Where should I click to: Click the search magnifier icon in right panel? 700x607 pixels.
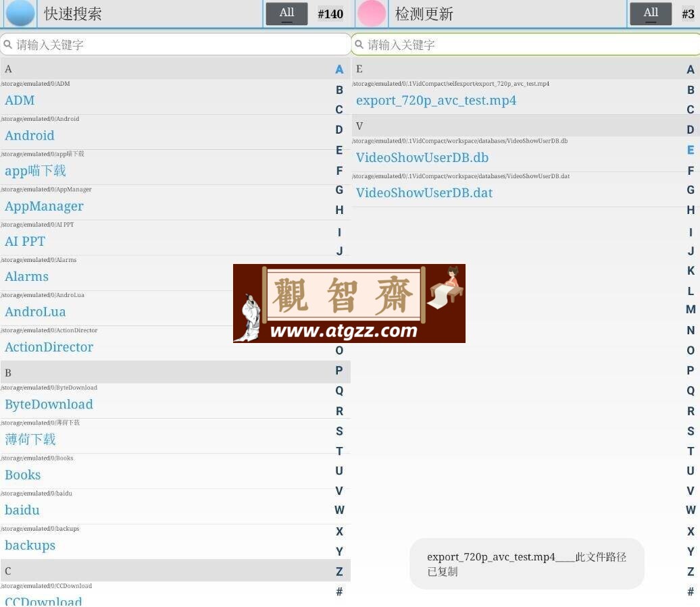click(359, 44)
